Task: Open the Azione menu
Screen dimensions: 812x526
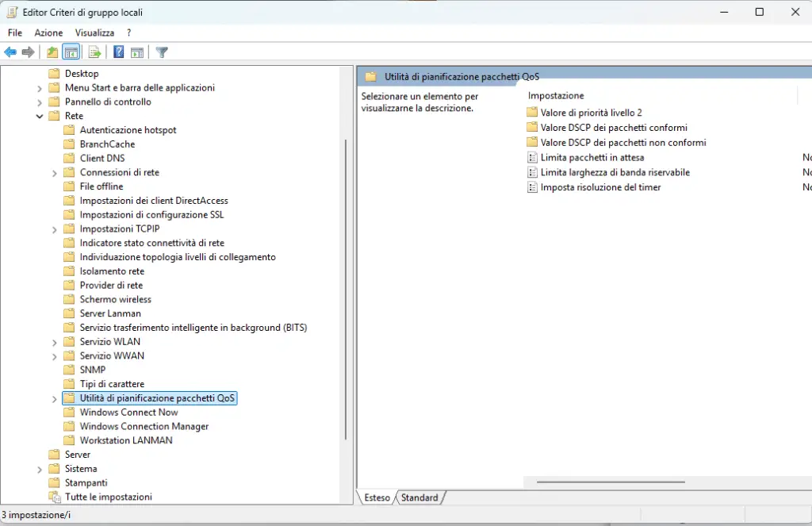Action: [x=48, y=33]
